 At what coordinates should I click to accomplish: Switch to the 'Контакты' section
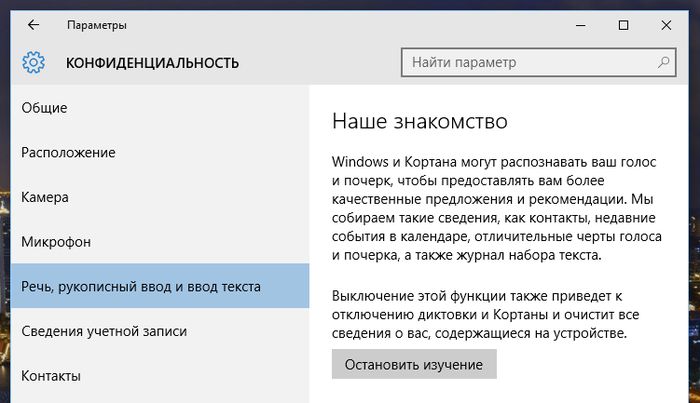pyautogui.click(x=160, y=376)
